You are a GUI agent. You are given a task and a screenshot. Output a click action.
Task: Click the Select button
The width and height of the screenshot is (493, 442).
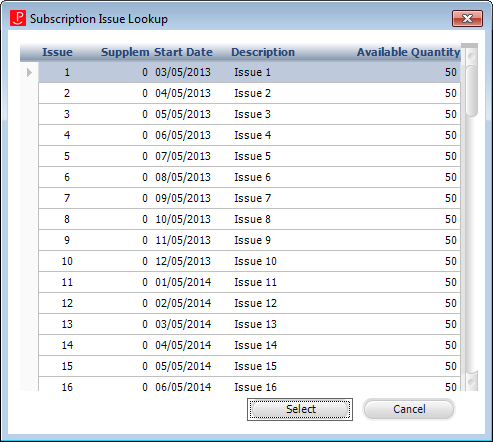300,409
